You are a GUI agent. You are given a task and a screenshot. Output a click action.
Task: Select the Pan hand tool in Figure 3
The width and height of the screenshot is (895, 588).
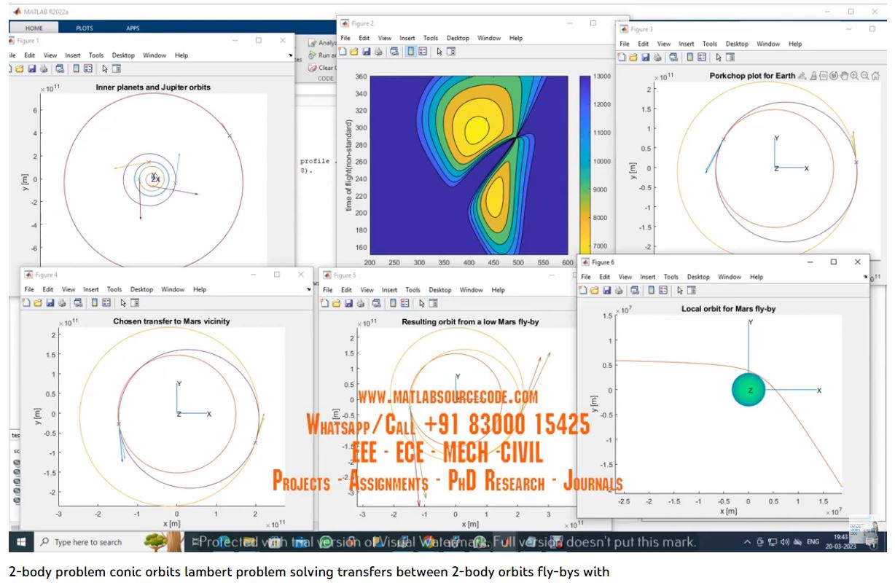pyautogui.click(x=843, y=76)
